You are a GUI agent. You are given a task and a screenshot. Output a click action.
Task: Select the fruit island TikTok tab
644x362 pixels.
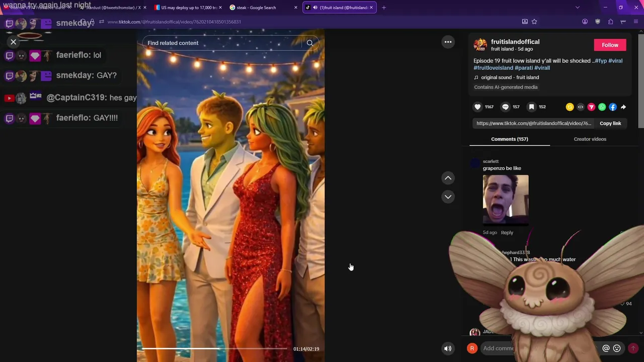point(339,8)
